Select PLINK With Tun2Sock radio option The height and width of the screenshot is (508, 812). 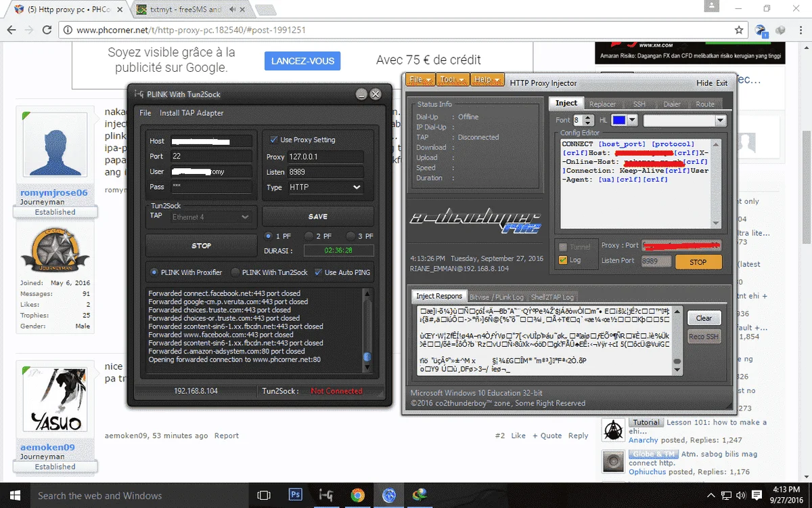[x=235, y=272]
